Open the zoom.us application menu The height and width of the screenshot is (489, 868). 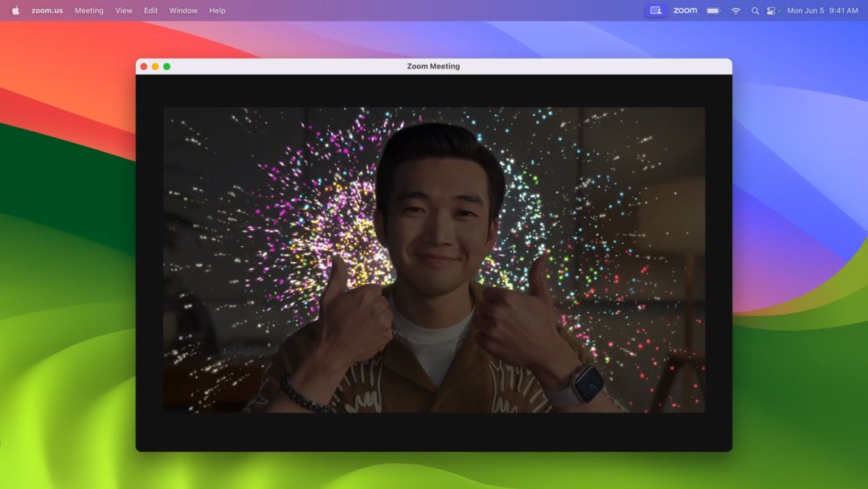(x=47, y=10)
